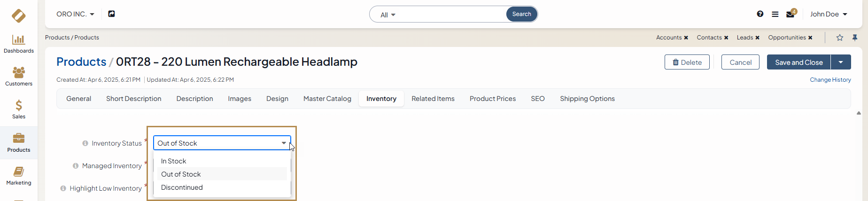Pin this page with the pin icon
This screenshot has height=201, width=868.
click(x=855, y=38)
